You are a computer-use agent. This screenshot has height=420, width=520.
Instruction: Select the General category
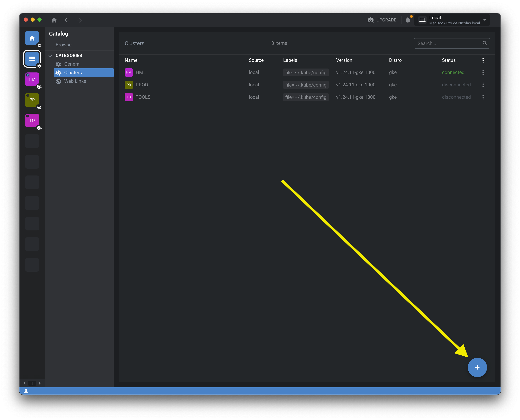point(72,64)
